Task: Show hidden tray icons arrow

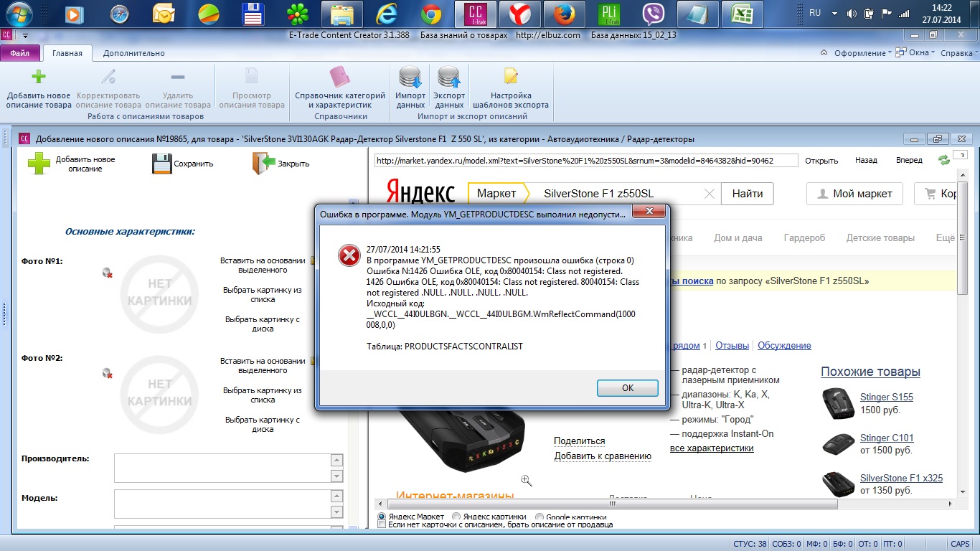Action: click(x=834, y=14)
